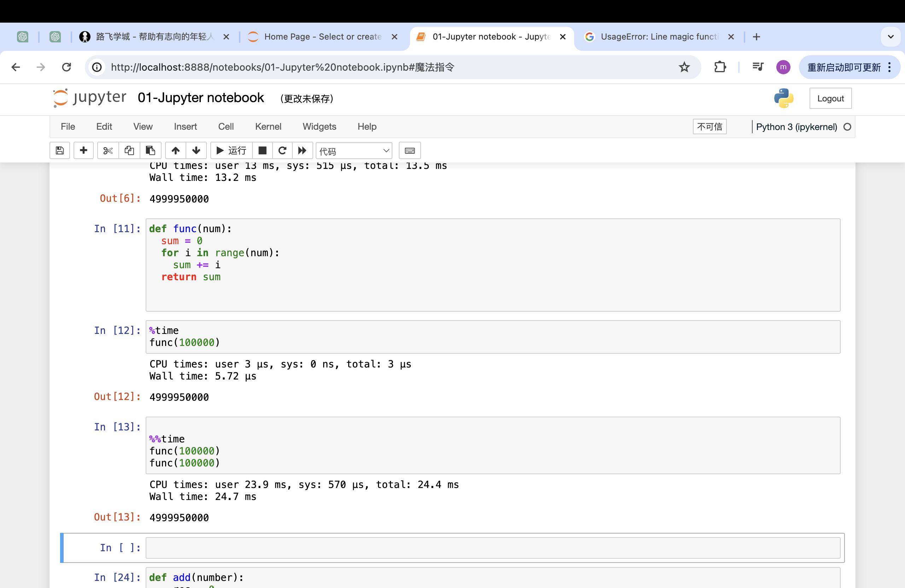Click the Jupyter logo
Viewport: 905px width, 588px height.
pos(90,98)
